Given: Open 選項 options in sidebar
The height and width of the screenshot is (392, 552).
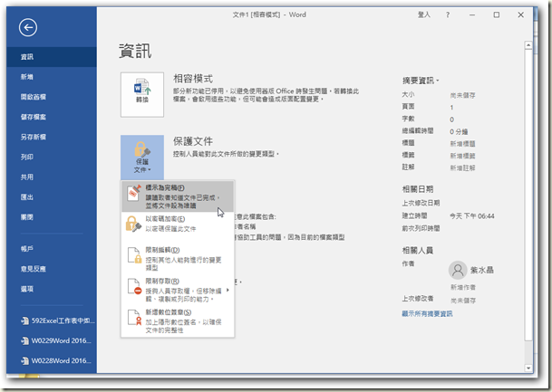Looking at the screenshot, I should 52,289.
